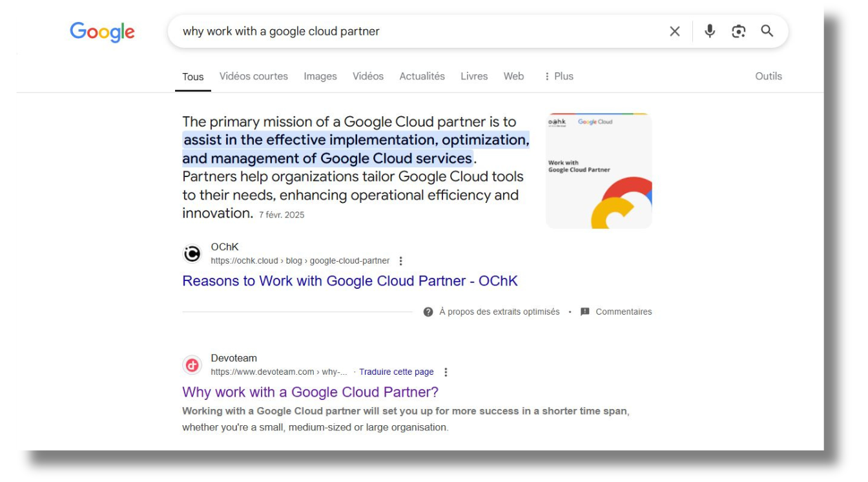The height and width of the screenshot is (482, 868).
Task: Click the devoteam.com URL breadcrumb
Action: coord(279,372)
